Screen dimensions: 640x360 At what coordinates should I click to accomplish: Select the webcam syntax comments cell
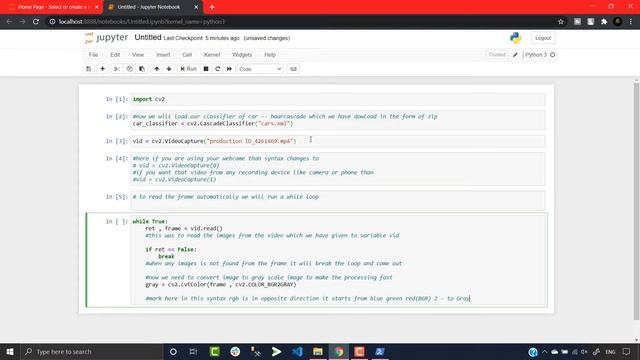[338, 169]
